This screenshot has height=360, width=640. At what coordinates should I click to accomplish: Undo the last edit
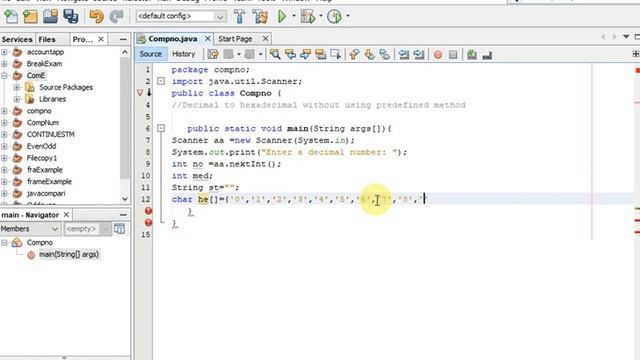(96, 16)
